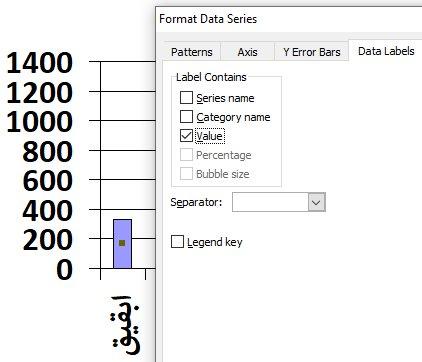Select the Y Error Bars tab
Screen dimensions: 422x362
pos(312,52)
